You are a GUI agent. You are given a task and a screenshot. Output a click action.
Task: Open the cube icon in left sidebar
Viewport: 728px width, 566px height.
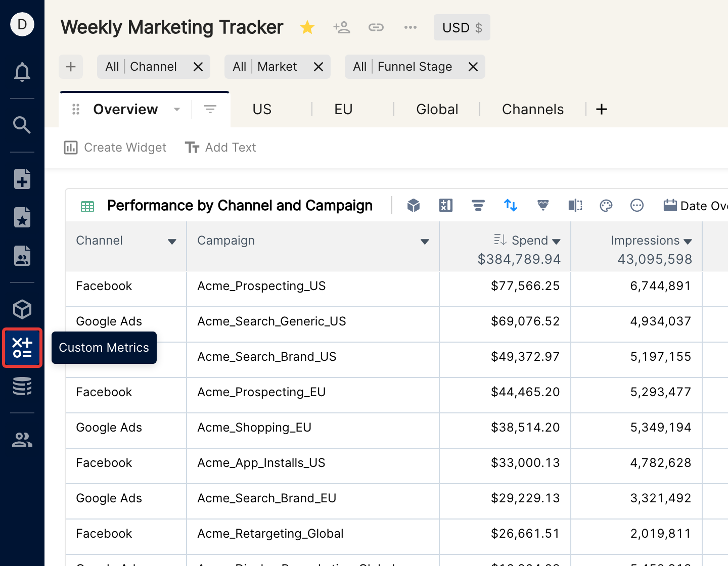(x=22, y=309)
